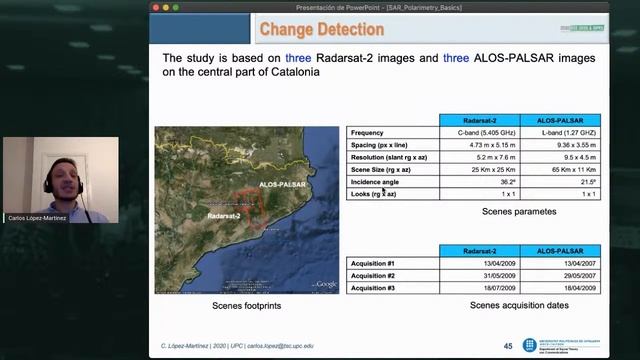Click the '36.2°' incidence angle cell
This screenshot has width=640, height=360.
point(480,182)
